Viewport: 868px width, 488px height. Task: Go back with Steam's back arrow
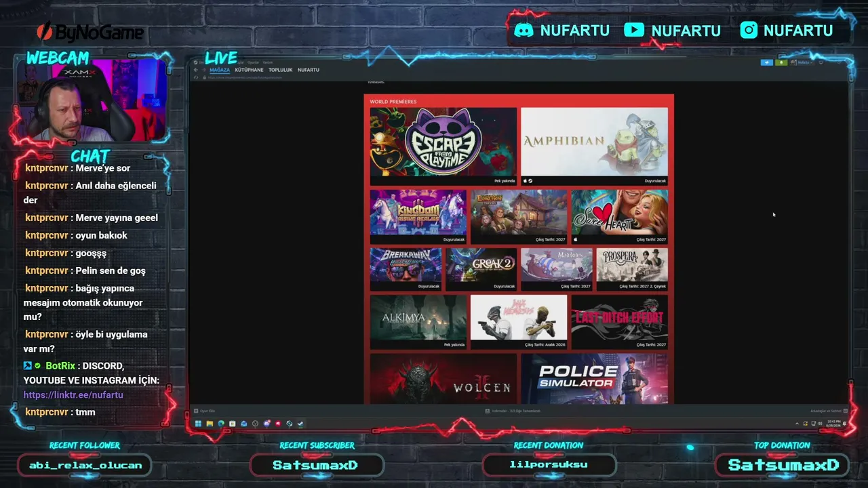click(195, 70)
